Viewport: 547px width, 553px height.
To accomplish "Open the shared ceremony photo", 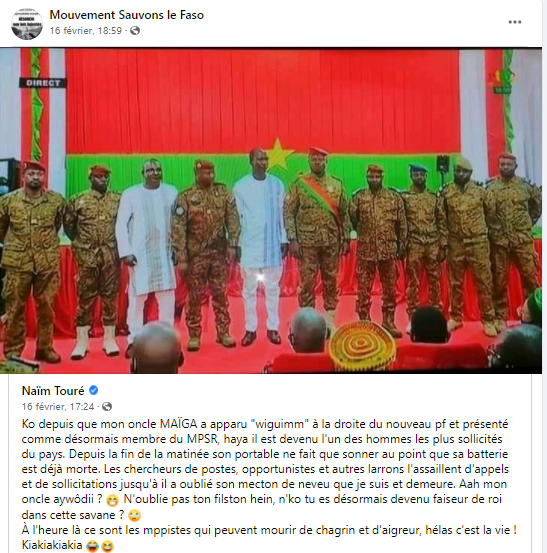I will [x=271, y=211].
